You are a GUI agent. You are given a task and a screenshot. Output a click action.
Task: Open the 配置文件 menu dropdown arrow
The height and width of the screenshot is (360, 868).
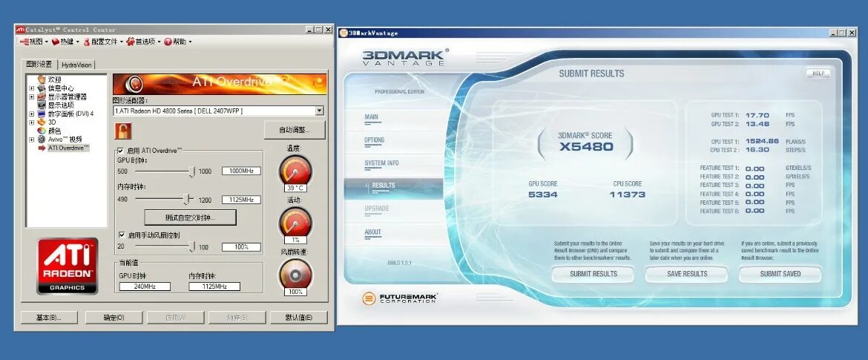click(x=121, y=42)
